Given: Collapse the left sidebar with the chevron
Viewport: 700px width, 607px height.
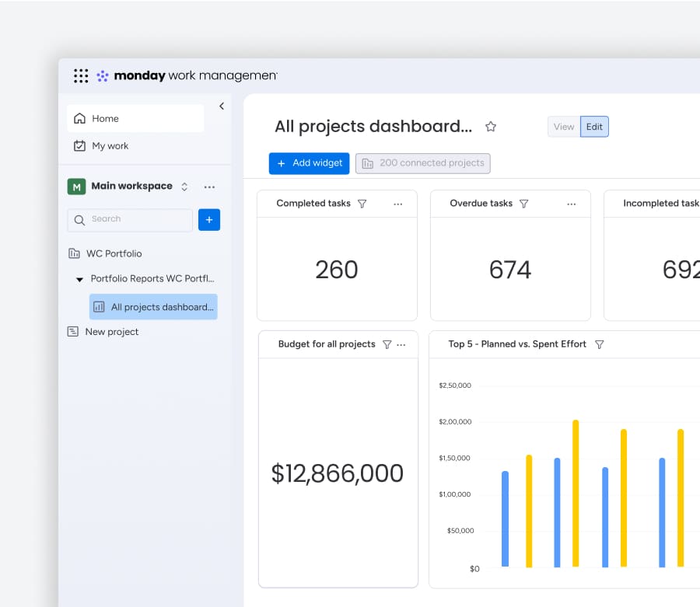Looking at the screenshot, I should [222, 106].
